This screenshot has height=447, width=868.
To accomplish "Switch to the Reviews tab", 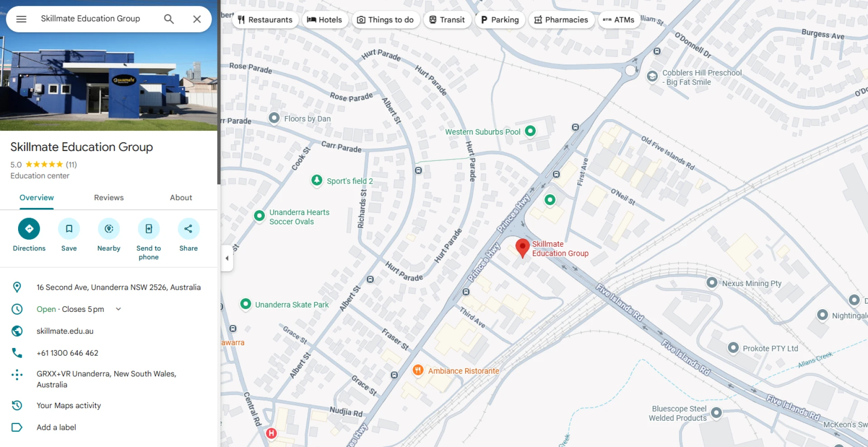I will (108, 198).
